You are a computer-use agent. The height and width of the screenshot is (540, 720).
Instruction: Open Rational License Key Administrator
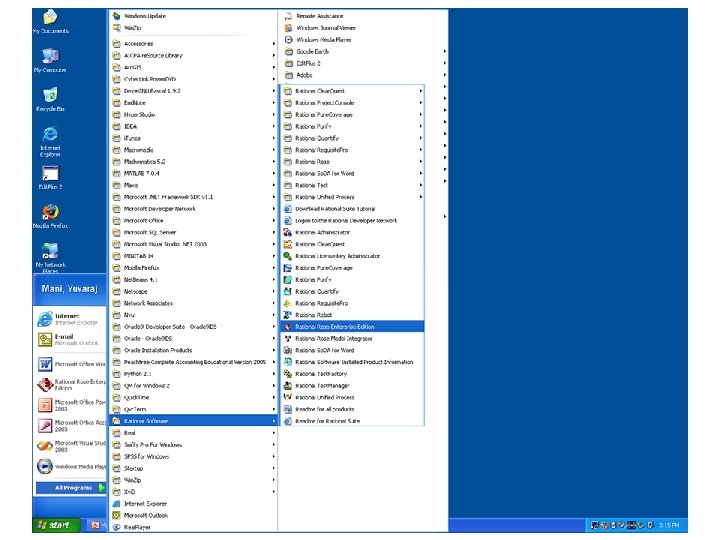352,256
